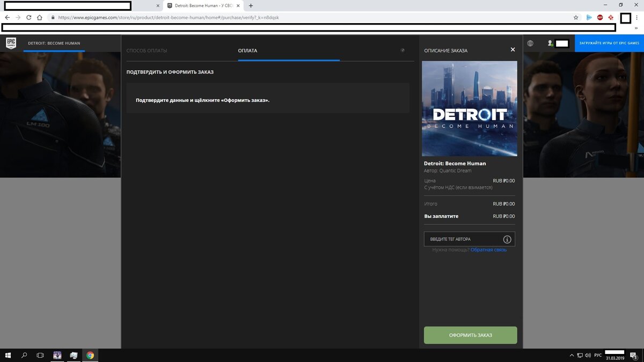Select the ОПЛАТА step tab
The image size is (644, 362).
click(x=247, y=50)
